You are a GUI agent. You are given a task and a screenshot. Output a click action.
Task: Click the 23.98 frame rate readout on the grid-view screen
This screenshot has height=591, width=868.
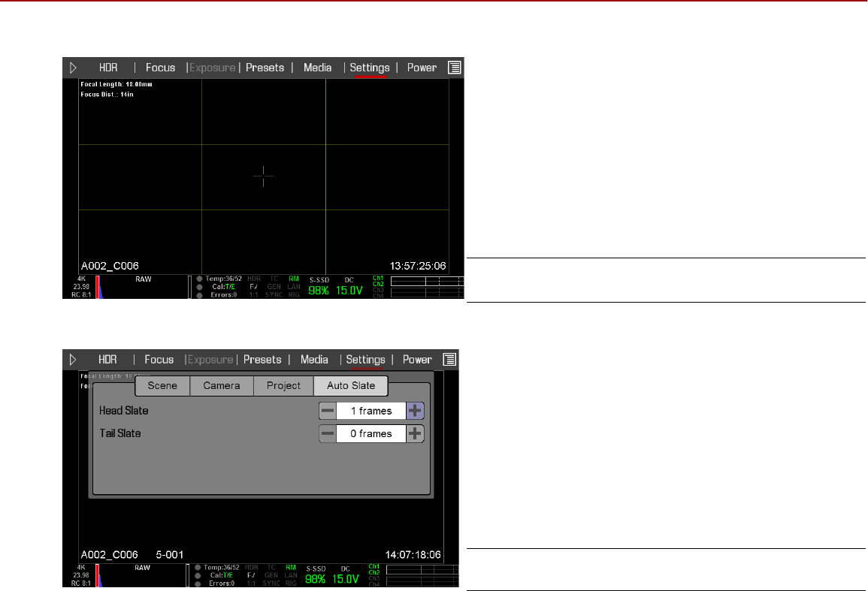click(x=81, y=287)
